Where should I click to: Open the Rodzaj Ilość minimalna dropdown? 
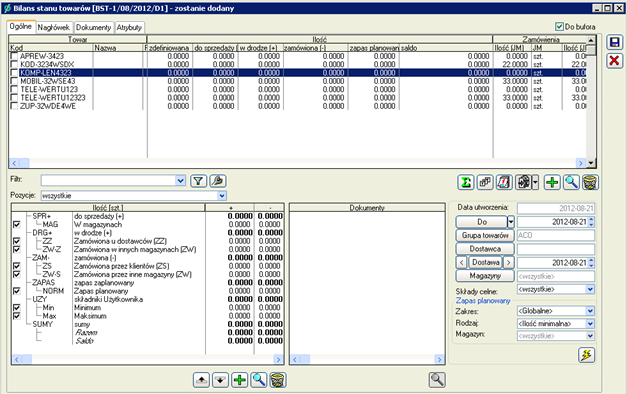(x=590, y=324)
